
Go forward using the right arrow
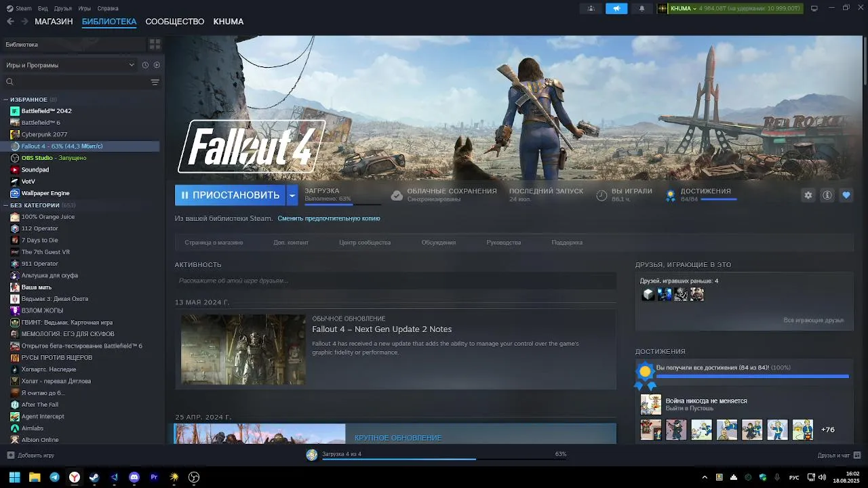[x=24, y=22]
